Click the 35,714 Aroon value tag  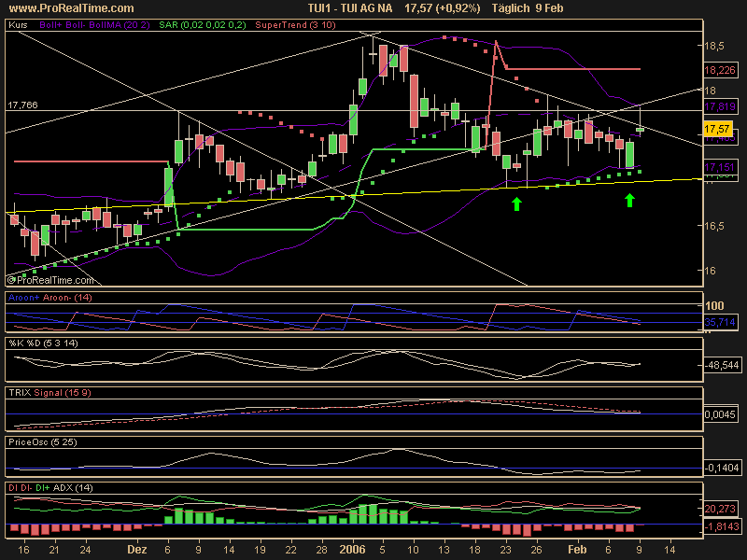coord(719,321)
